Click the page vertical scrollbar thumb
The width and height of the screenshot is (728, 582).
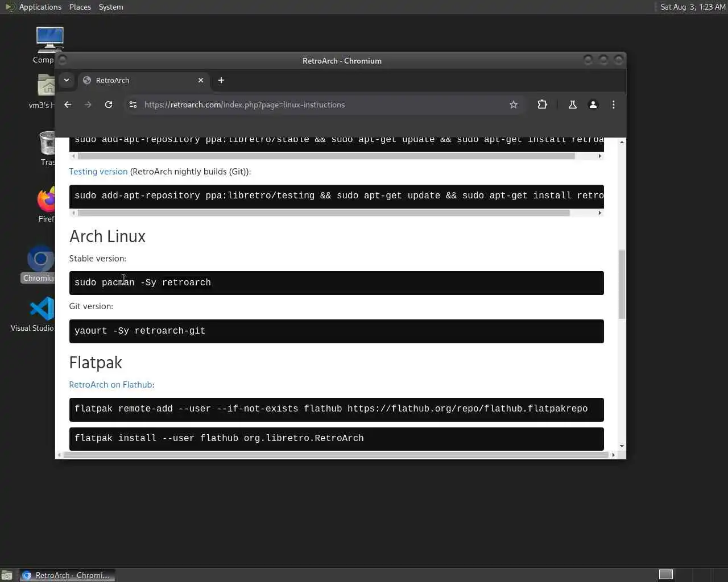622,284
